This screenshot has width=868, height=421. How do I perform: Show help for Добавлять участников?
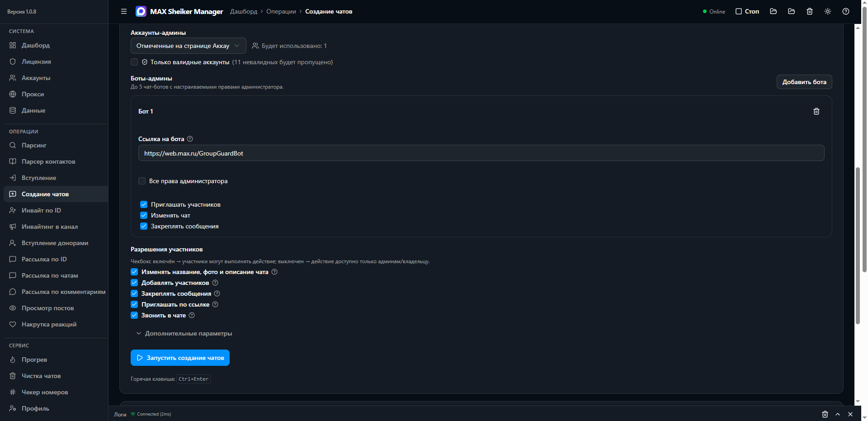215,283
